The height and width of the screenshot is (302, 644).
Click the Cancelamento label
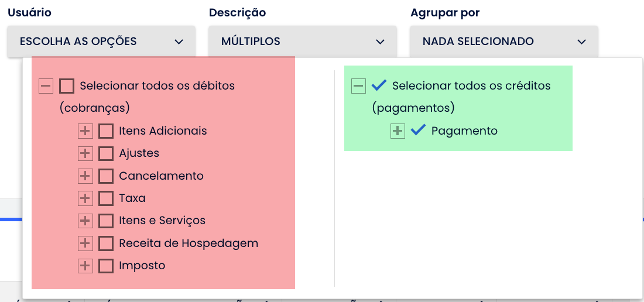[161, 176]
